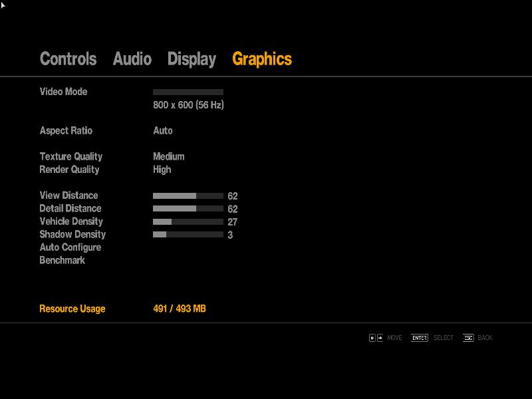Viewport: 532px width, 399px height.
Task: Click the BACK label
Action: coord(485,338)
